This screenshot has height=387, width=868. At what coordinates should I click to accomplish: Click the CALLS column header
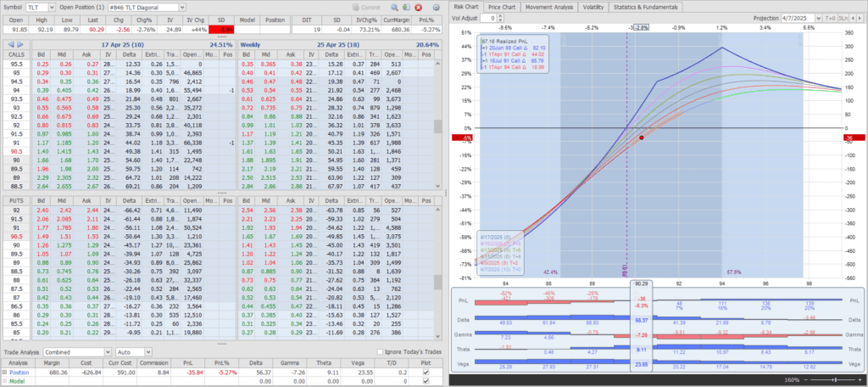coord(16,55)
